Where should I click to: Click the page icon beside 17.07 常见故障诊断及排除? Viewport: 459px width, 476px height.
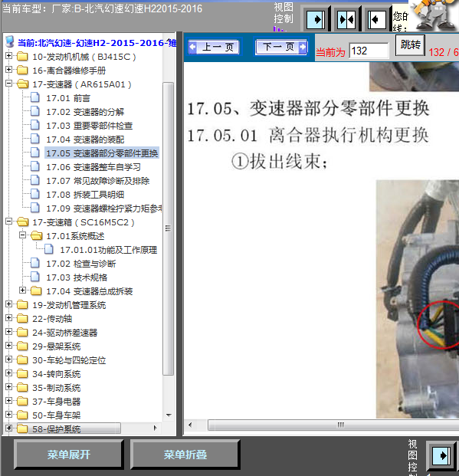point(35,180)
